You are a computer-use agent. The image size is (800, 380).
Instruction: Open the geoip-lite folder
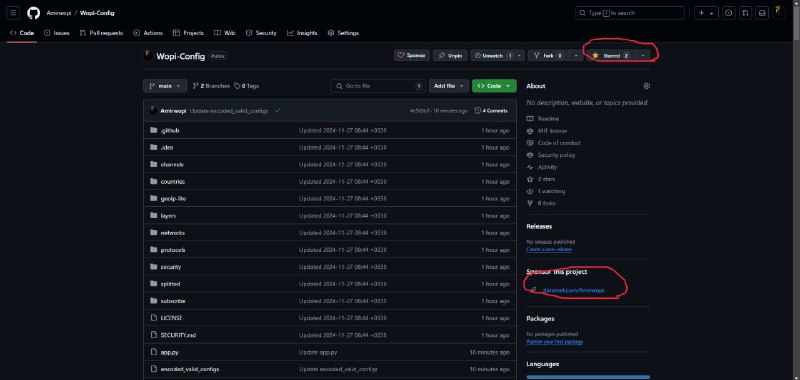(173, 198)
